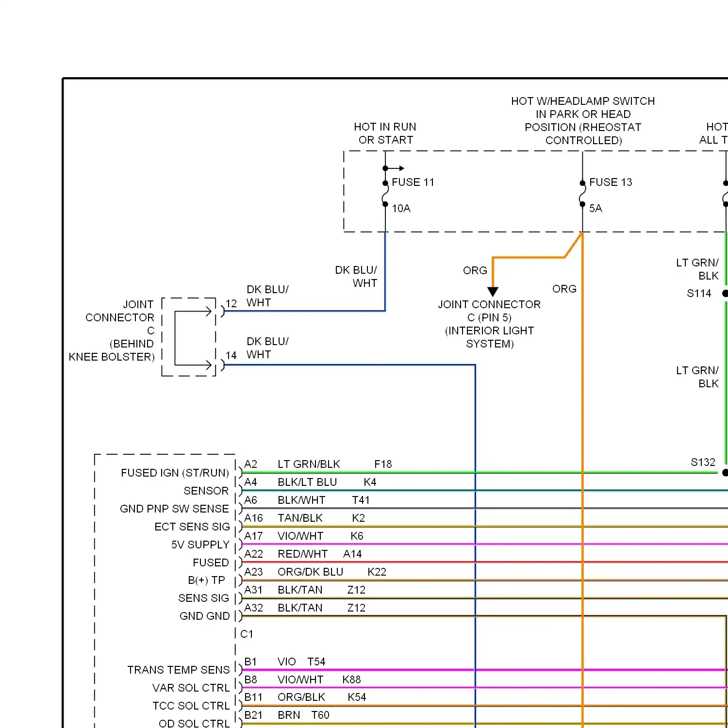Select pin A22 RED/WHT wire label

[x=302, y=554]
